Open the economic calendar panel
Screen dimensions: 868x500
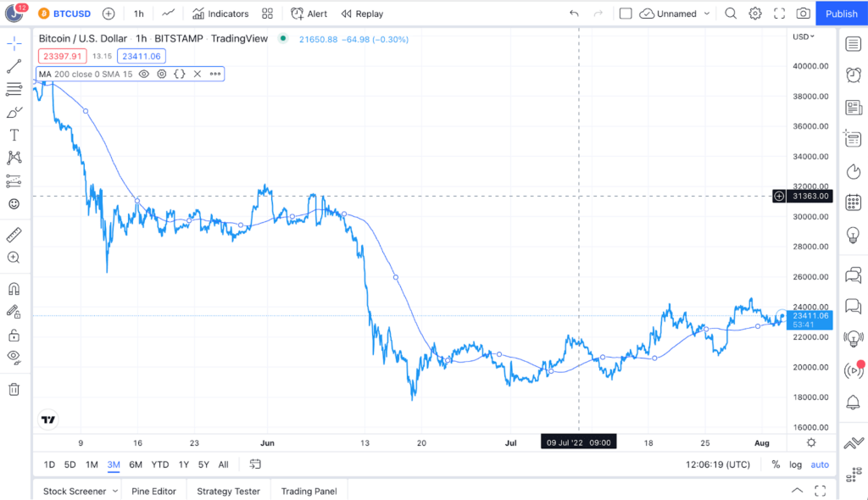coord(853,203)
